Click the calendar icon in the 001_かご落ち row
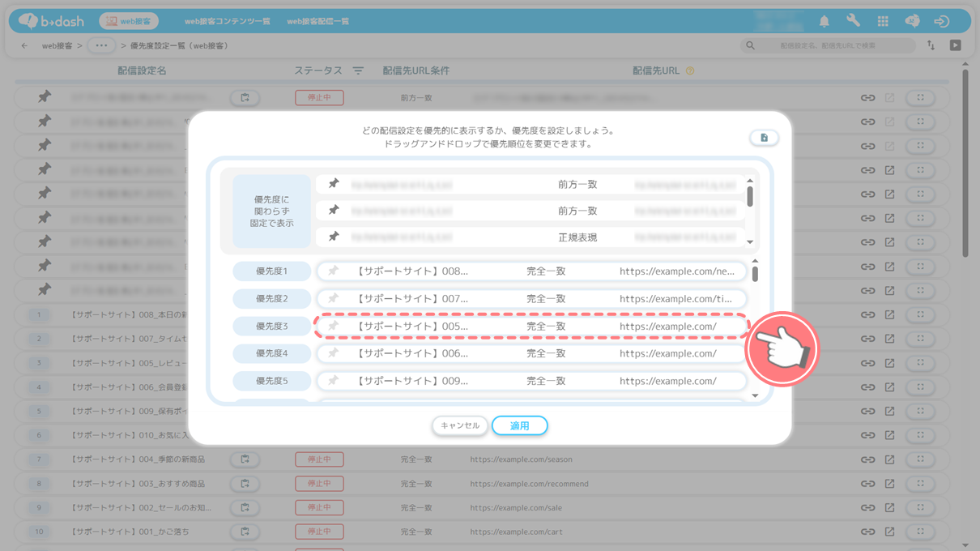 tap(245, 532)
